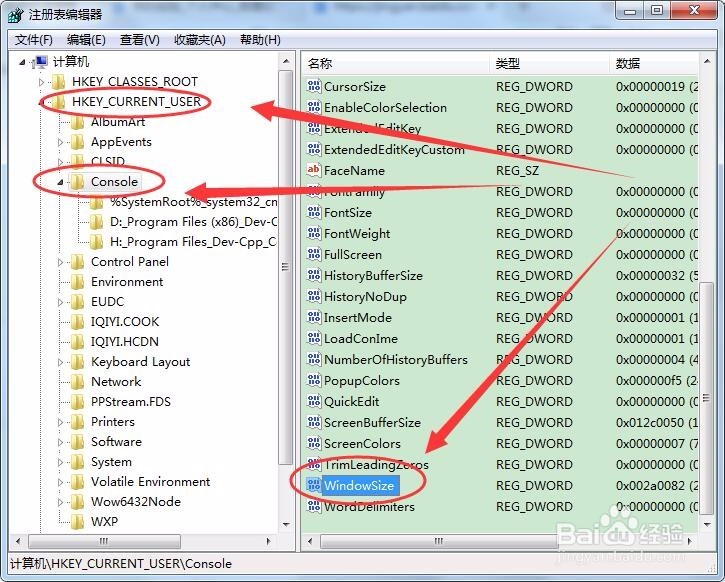
Task: Expand the EUDC key
Action: coord(60,302)
